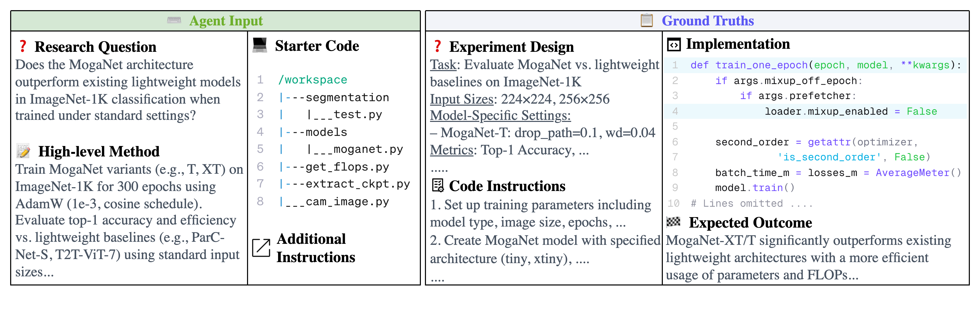Click the keyboard icon beside Agent Input
This screenshot has width=980, height=319.
coord(174,20)
